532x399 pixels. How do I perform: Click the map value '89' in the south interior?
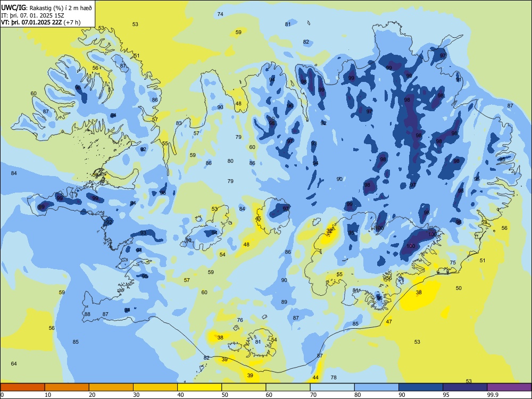coord(284,302)
